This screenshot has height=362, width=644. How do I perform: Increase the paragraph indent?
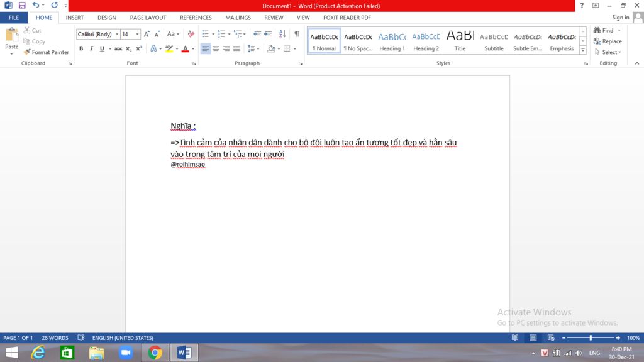[x=268, y=34]
